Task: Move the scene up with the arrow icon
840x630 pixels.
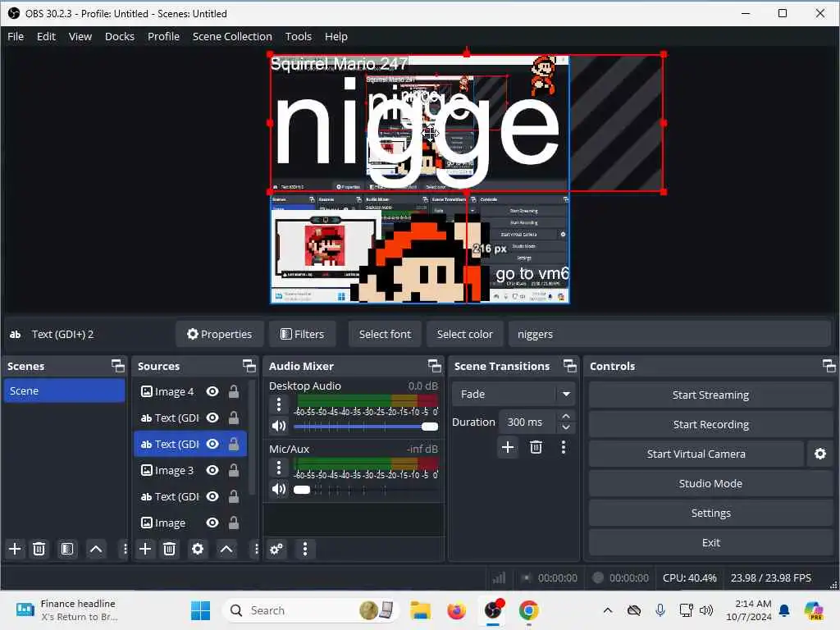Action: 96,549
